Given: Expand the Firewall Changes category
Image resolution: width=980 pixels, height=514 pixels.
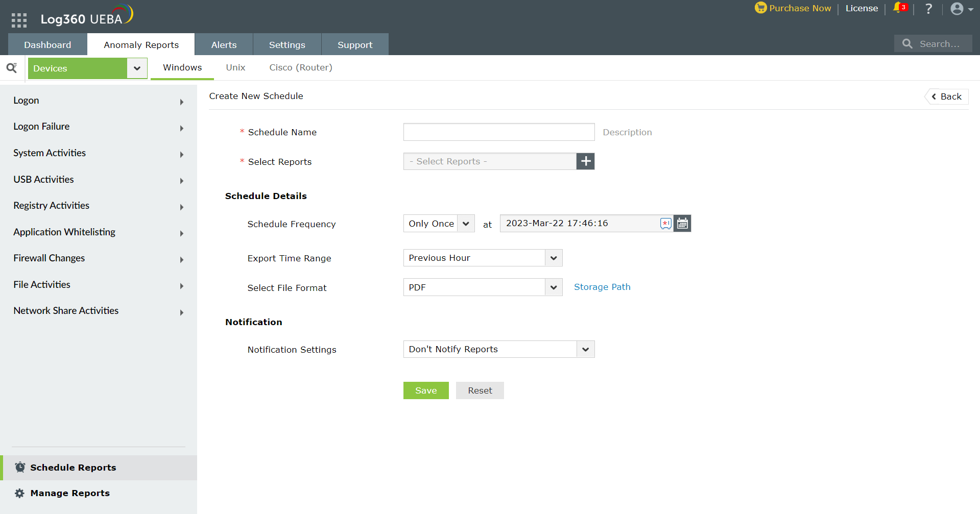Looking at the screenshot, I should [181, 260].
